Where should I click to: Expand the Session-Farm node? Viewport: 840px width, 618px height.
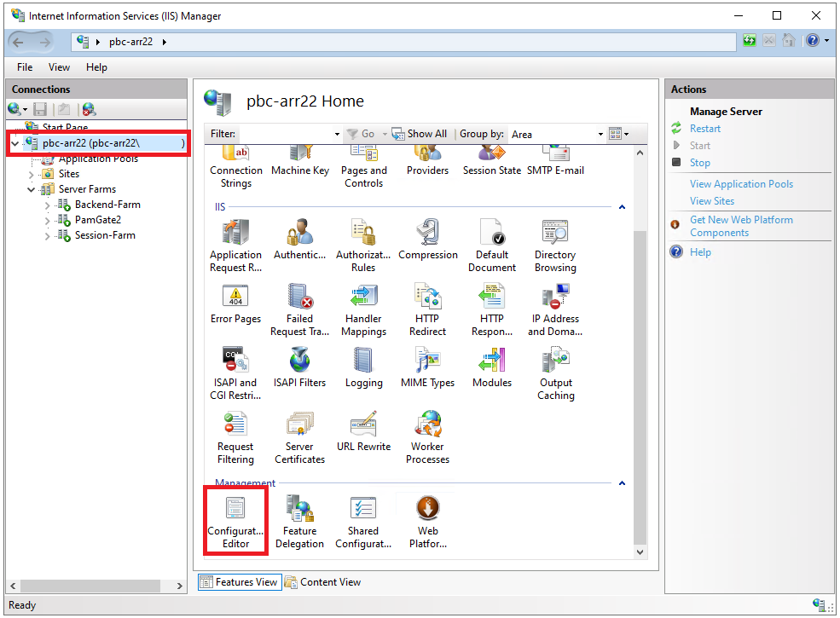pyautogui.click(x=47, y=235)
